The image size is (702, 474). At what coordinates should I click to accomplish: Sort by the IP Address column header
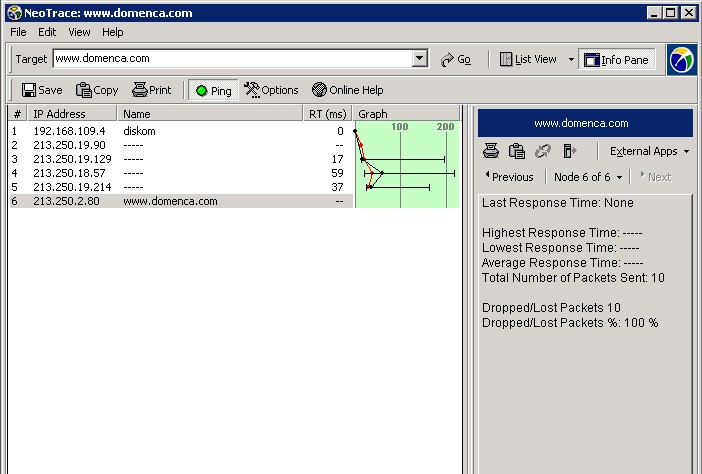[x=72, y=114]
